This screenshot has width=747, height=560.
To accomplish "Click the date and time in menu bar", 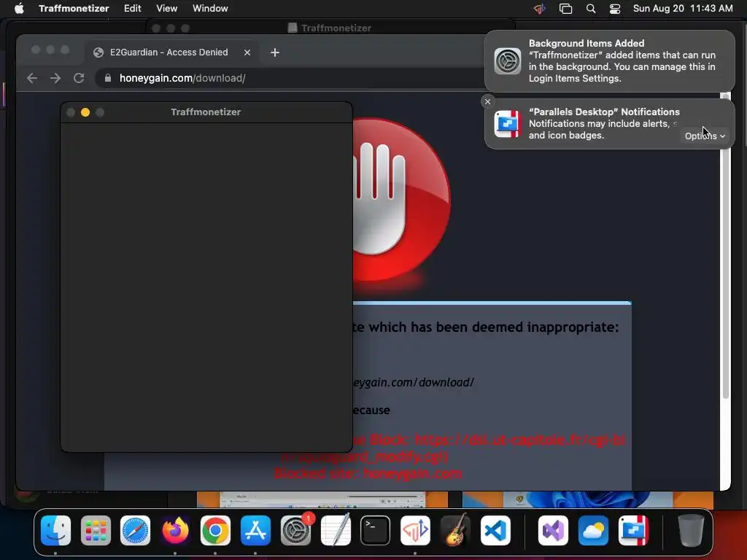I will tap(683, 9).
